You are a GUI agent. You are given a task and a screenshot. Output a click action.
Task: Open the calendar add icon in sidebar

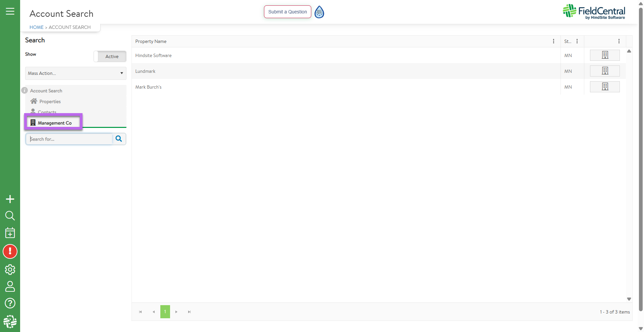(10, 233)
